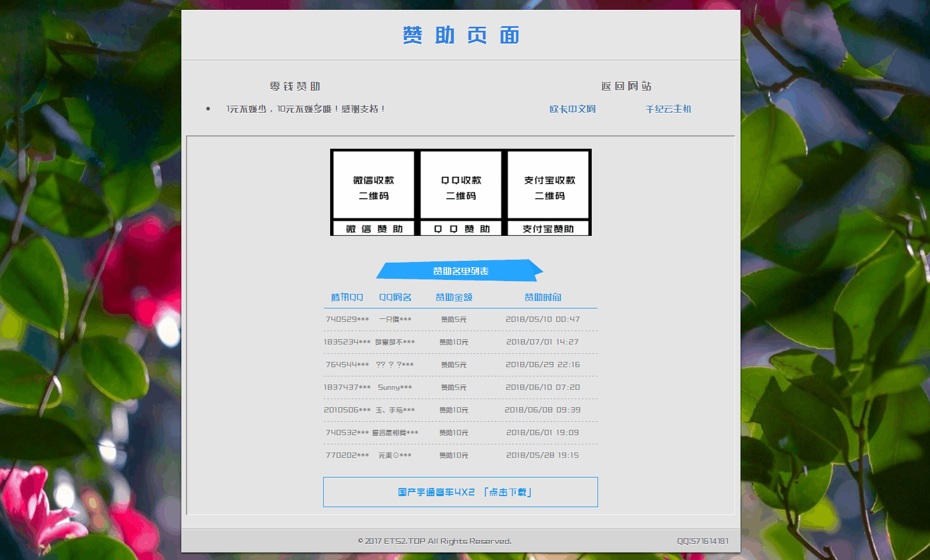This screenshot has height=560, width=930.
Task: Select QQ number 740529***
Action: pyautogui.click(x=347, y=319)
